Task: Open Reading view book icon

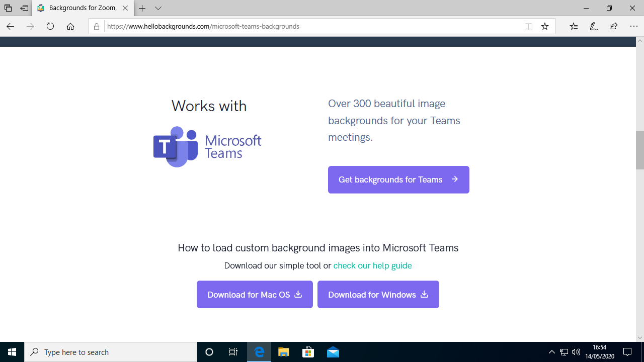Action: coord(528,27)
